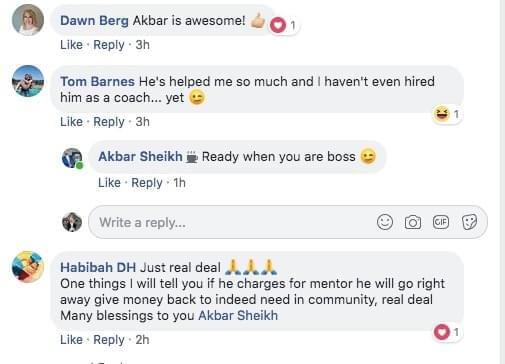Open Tom Barnes' profile picture
The image size is (505, 364).
(x=28, y=81)
